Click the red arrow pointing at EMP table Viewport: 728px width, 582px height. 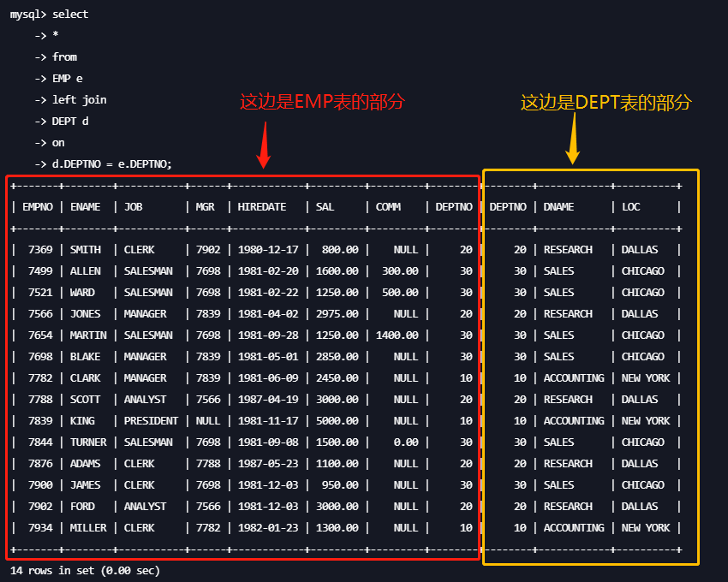tap(264, 144)
